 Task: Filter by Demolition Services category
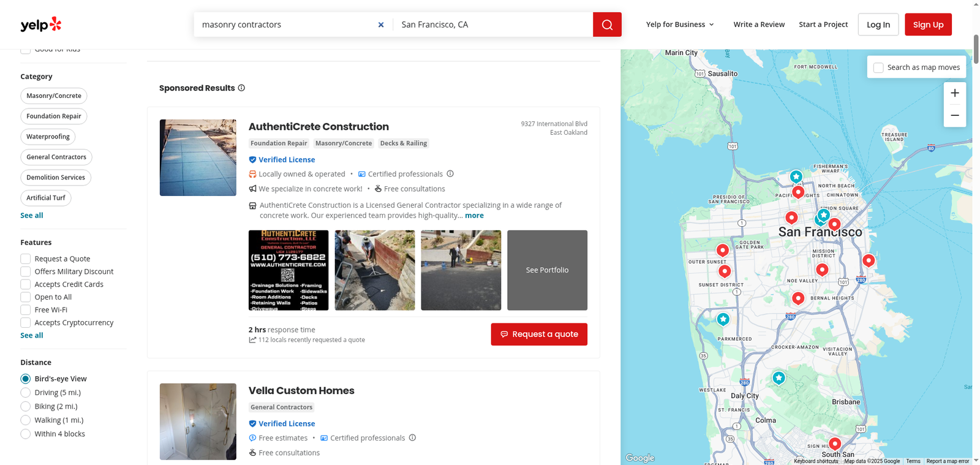coord(56,178)
